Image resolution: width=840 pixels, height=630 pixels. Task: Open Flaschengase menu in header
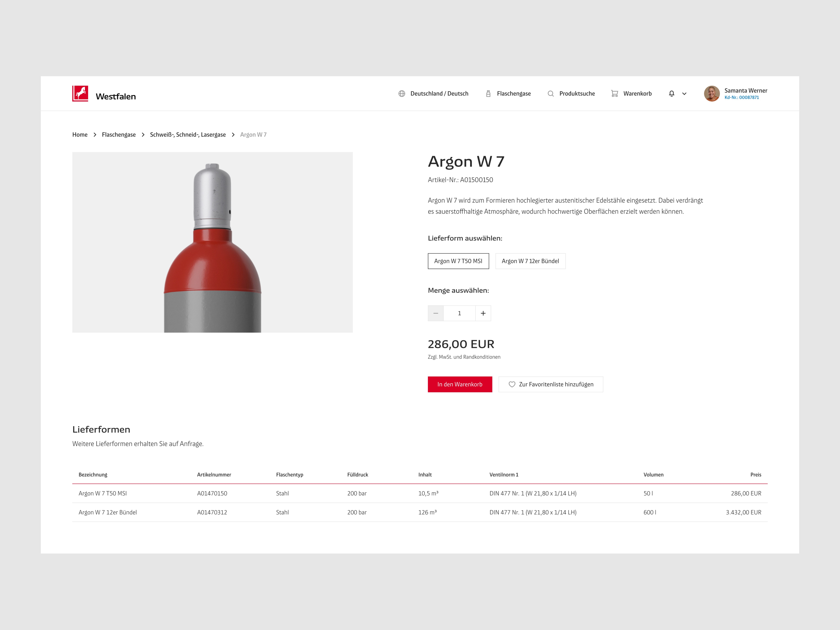click(513, 93)
